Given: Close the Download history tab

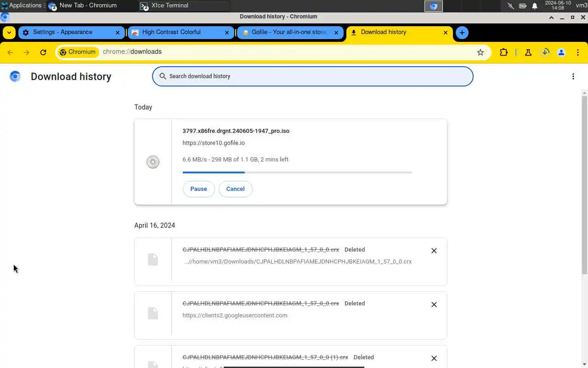Looking at the screenshot, I should pos(446,33).
